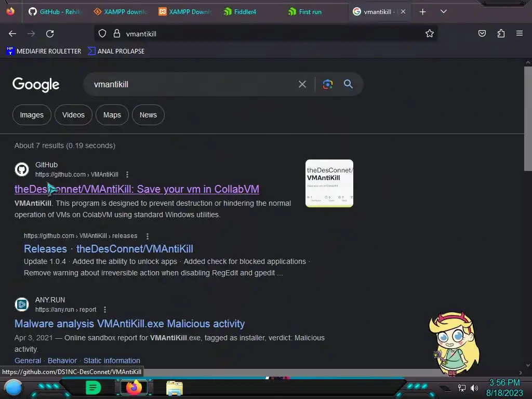Click the VMAntiKill result thumbnail
532x399 pixels.
tap(329, 183)
